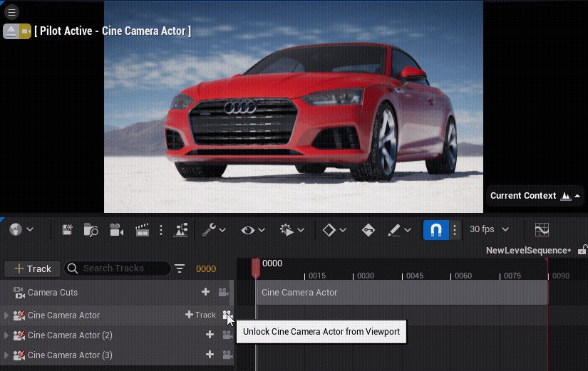Click the Camera Cuts track clapper icon
The width and height of the screenshot is (588, 371).
[19, 292]
